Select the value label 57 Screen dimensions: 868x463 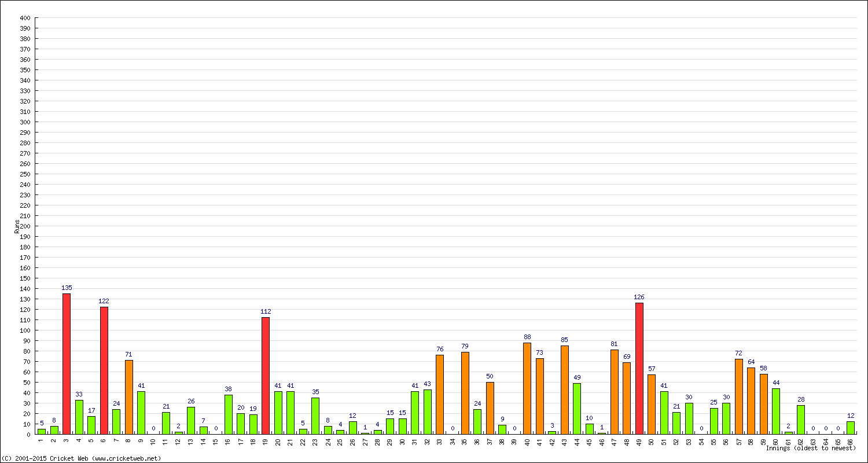click(x=652, y=369)
